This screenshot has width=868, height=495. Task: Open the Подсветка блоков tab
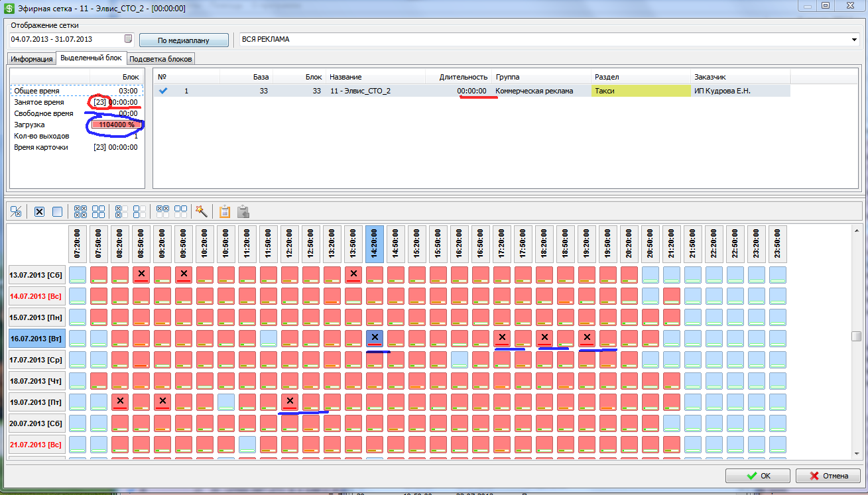tap(161, 59)
